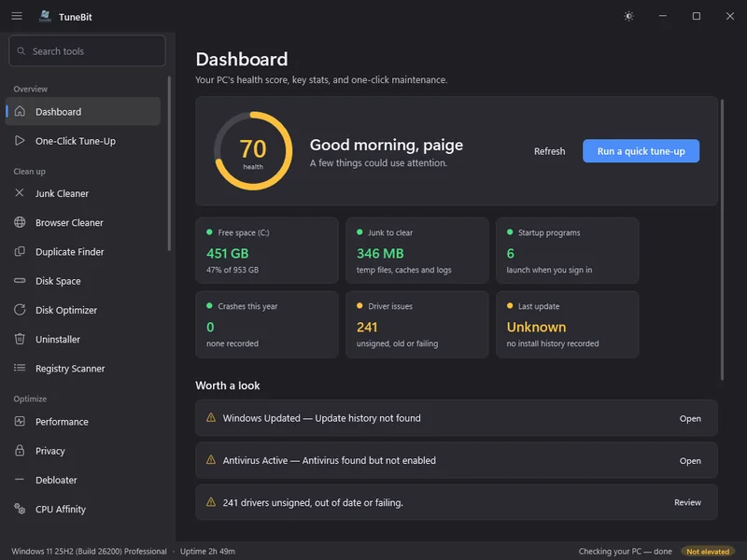Click the 'Good morning, paige' greeting
This screenshot has width=747, height=560.
click(x=387, y=145)
